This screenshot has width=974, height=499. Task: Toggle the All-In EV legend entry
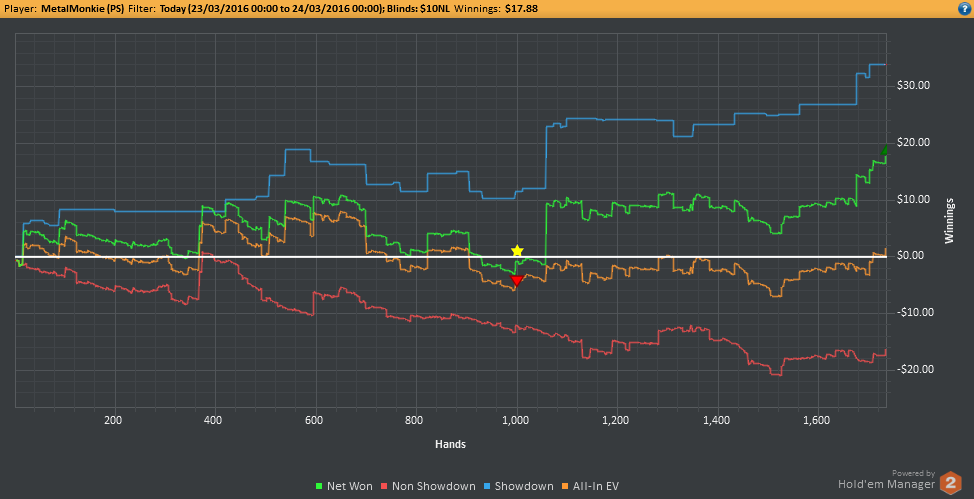pos(589,486)
